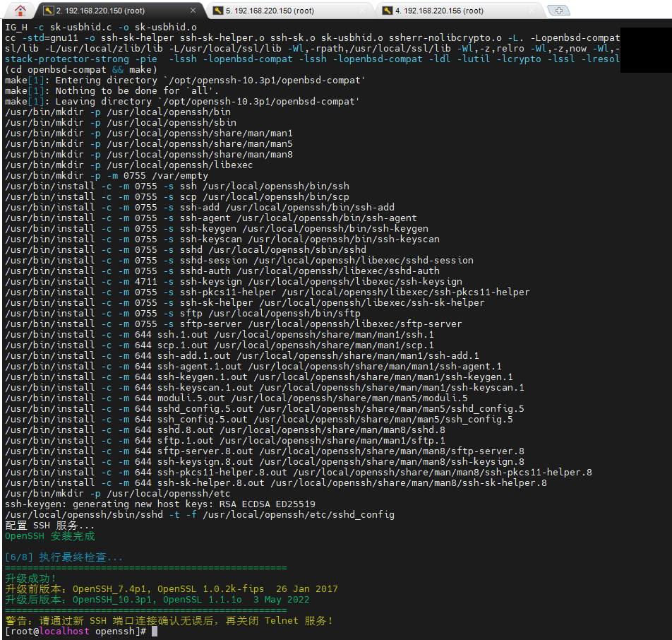Click the install line for /usr/local/openssh/sbin/sshd
Screen dimensions: 672x640
pos(186,249)
